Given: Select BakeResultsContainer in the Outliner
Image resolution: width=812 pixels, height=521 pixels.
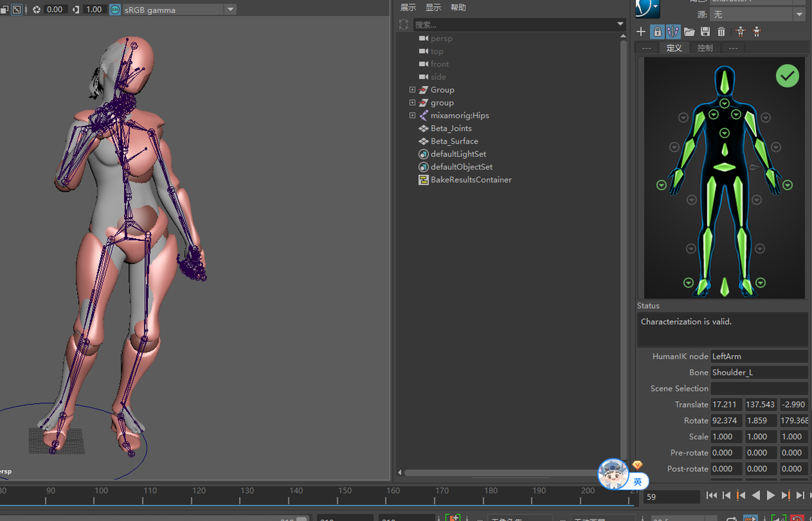Looking at the screenshot, I should point(471,180).
